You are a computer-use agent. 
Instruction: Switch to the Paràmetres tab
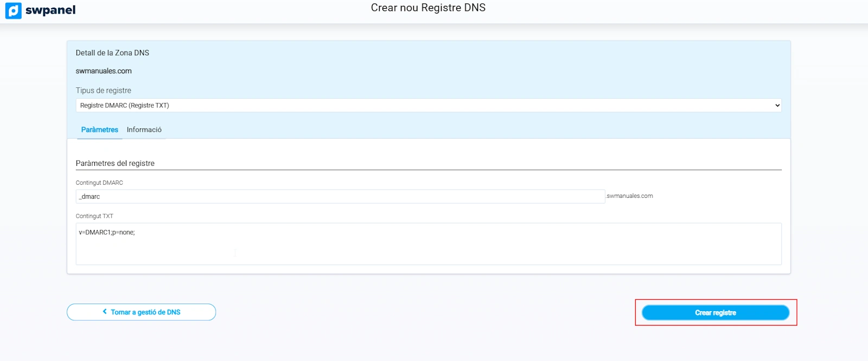(x=100, y=130)
